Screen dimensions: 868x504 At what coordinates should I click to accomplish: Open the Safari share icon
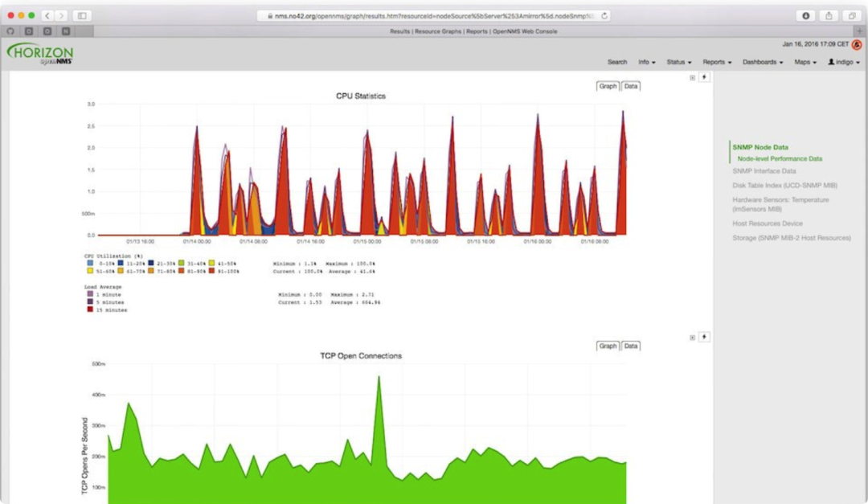click(x=829, y=15)
